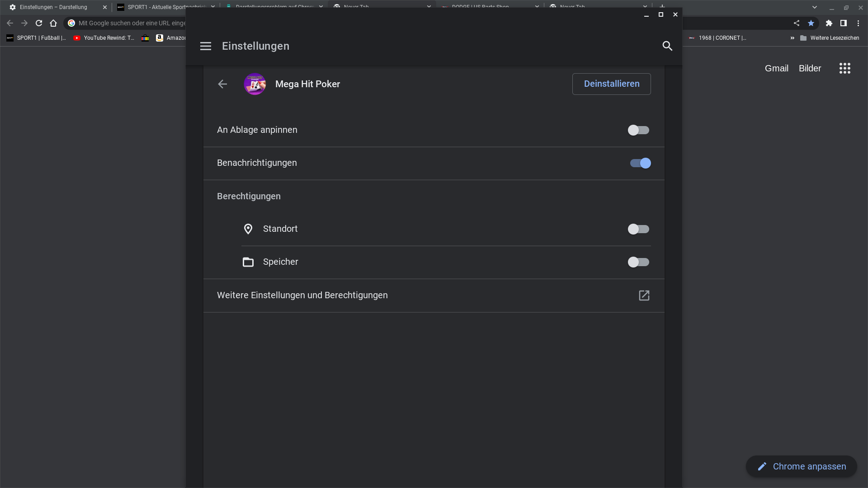The width and height of the screenshot is (868, 488).
Task: Open the side panel icon in toolbar
Action: pos(843,23)
